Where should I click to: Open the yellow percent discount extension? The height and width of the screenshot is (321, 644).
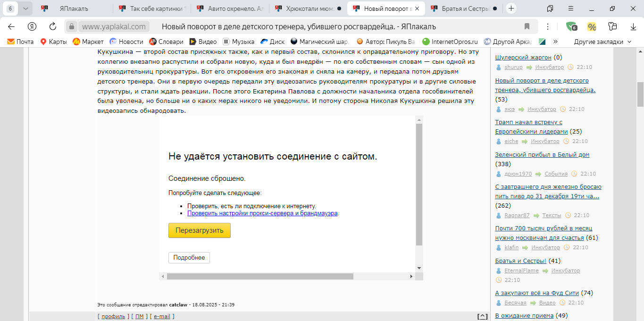(592, 26)
